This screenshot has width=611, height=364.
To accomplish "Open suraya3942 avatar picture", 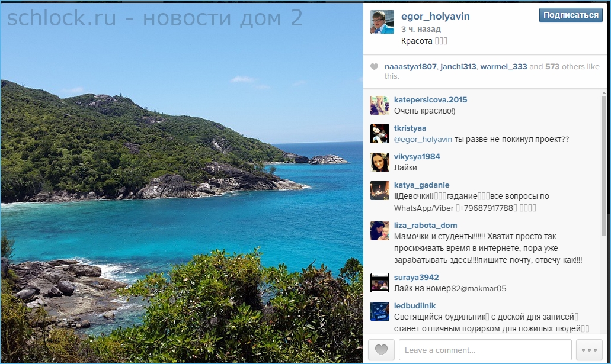I will [x=379, y=283].
